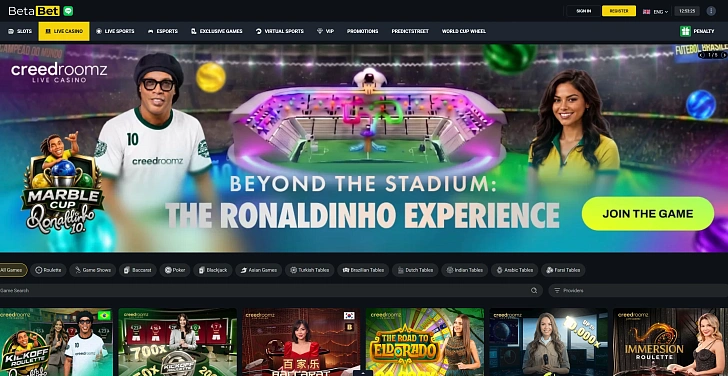This screenshot has height=376, width=728.
Task: Open the Live Sports section
Action: [x=115, y=31]
